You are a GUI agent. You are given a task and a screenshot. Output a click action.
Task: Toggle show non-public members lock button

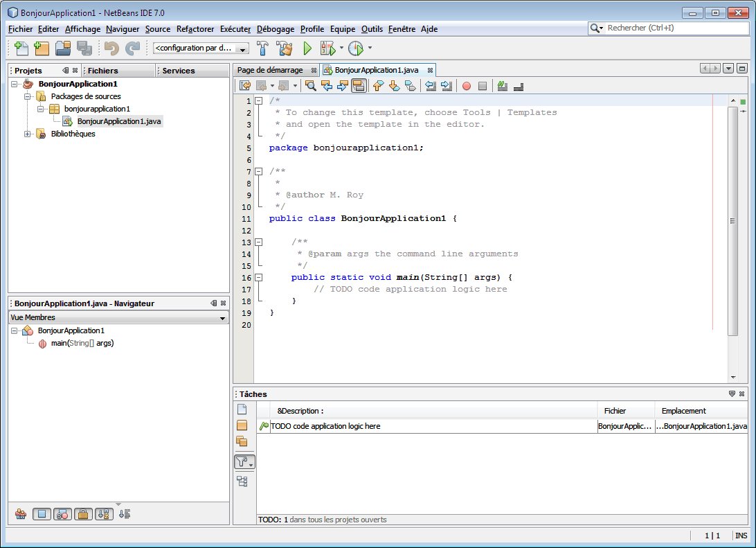[x=83, y=514]
